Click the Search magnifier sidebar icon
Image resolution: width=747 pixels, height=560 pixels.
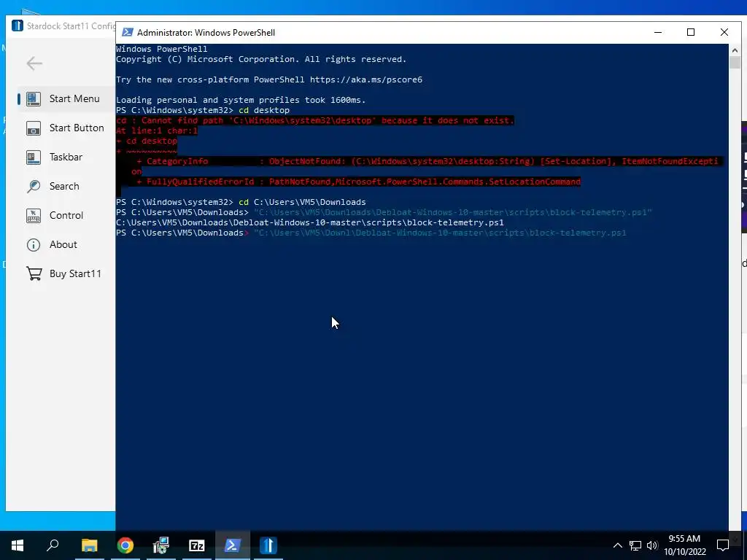[x=34, y=186]
